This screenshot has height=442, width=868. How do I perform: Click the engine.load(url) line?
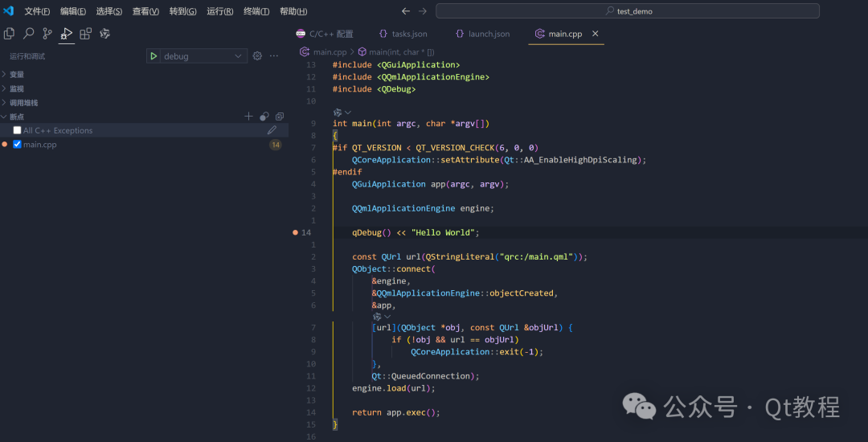[x=394, y=388]
